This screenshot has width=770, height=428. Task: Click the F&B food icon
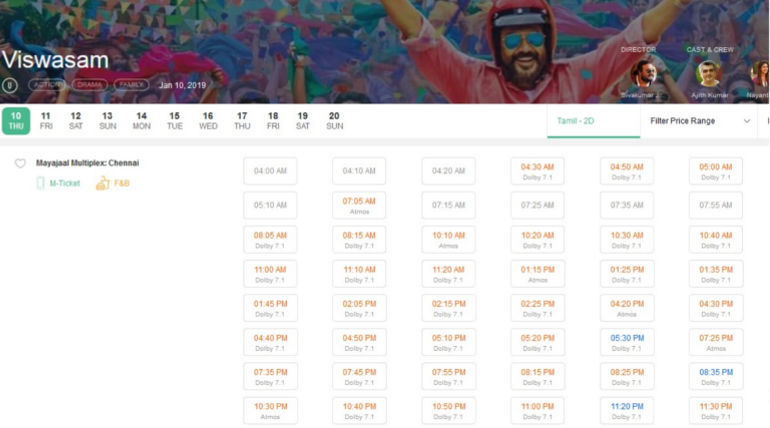(x=102, y=184)
